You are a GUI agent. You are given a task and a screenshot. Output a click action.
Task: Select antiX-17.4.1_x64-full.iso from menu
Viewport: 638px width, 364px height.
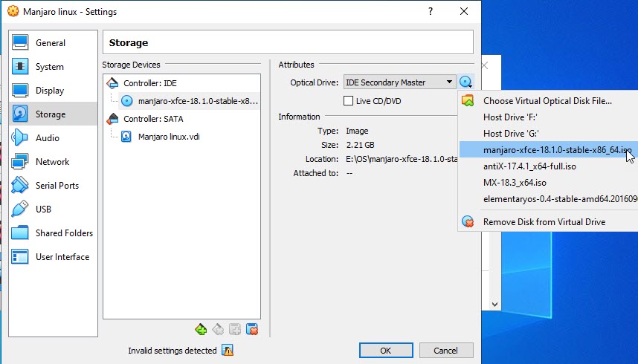(548, 166)
